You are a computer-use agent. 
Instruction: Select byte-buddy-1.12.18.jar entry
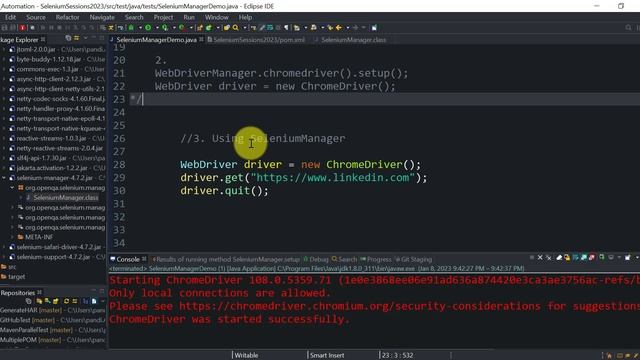point(49,59)
